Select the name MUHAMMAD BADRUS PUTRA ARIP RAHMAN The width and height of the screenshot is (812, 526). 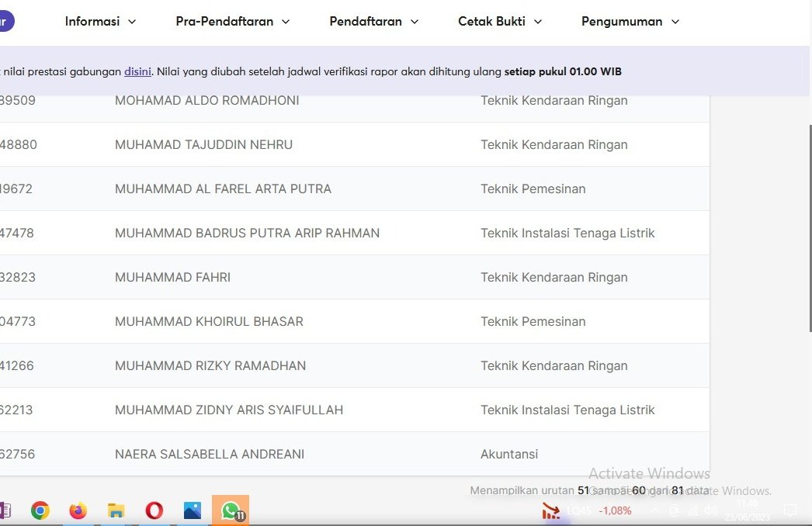[247, 233]
